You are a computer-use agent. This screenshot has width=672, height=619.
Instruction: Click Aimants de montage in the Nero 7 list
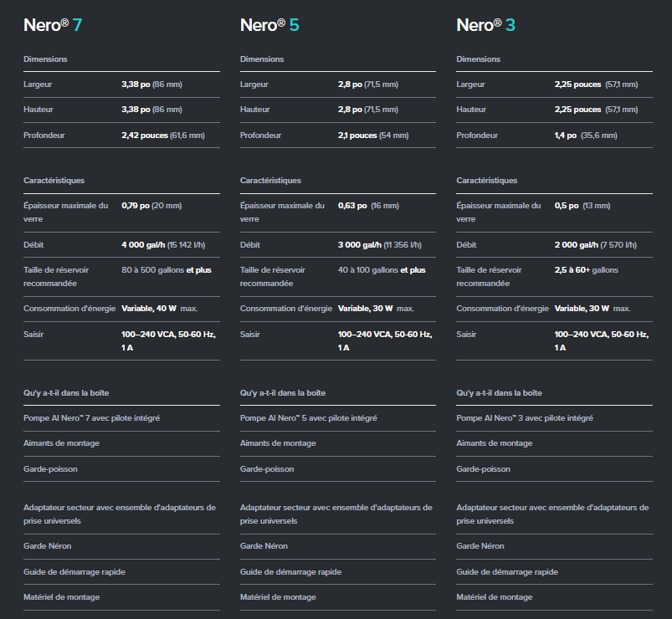[x=62, y=443]
